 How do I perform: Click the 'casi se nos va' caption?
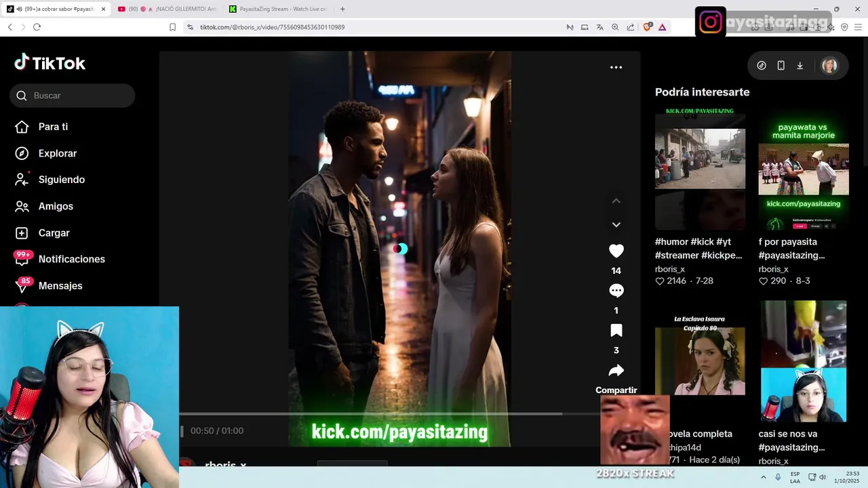pyautogui.click(x=792, y=441)
